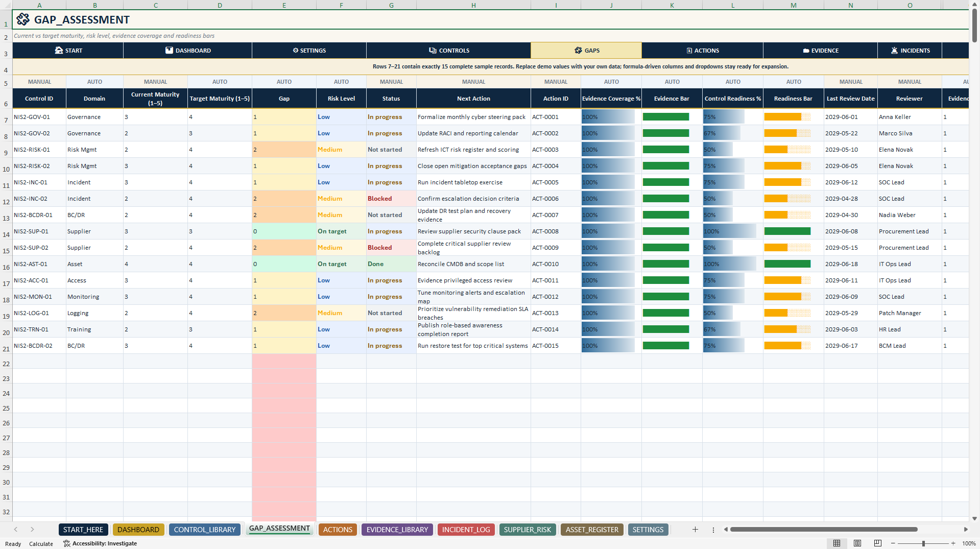Switch to Page Layout view icon
The width and height of the screenshot is (980, 549).
coord(857,543)
